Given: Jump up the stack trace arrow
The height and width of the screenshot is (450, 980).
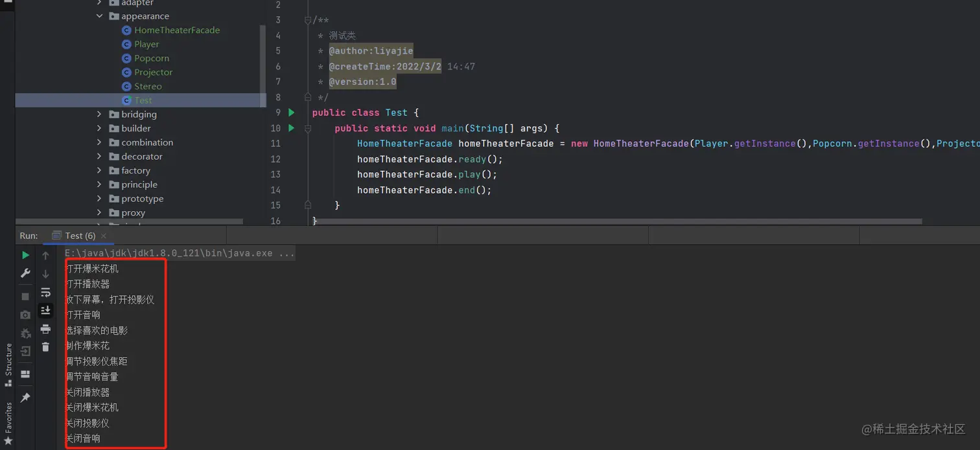Looking at the screenshot, I should pyautogui.click(x=45, y=256).
